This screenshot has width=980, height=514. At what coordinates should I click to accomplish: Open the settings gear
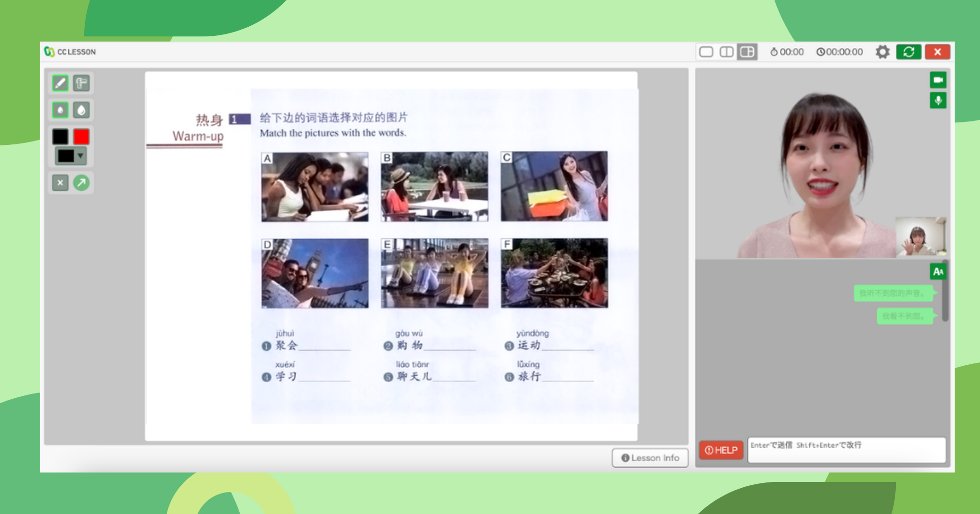click(x=882, y=52)
